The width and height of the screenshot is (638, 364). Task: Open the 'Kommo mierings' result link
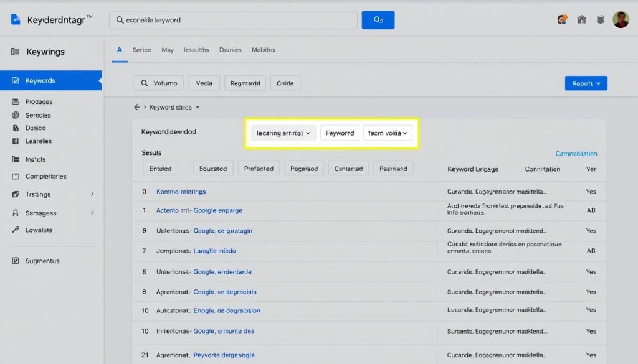[181, 191]
